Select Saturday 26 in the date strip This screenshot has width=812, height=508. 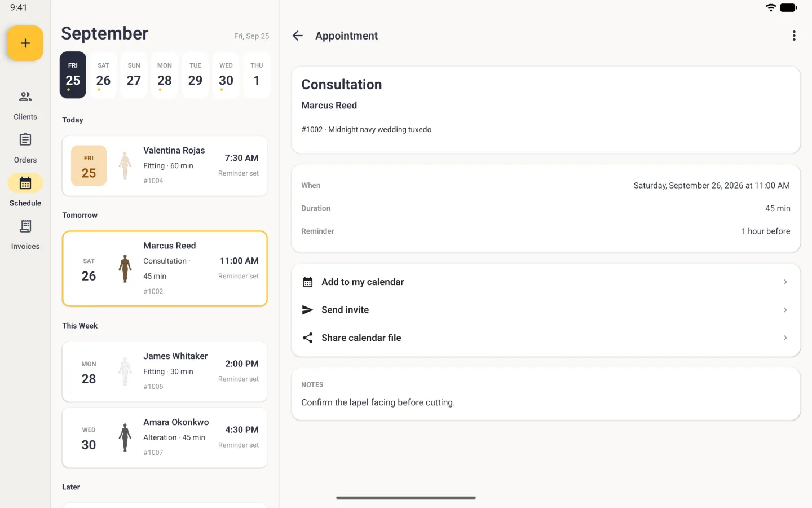pos(103,75)
